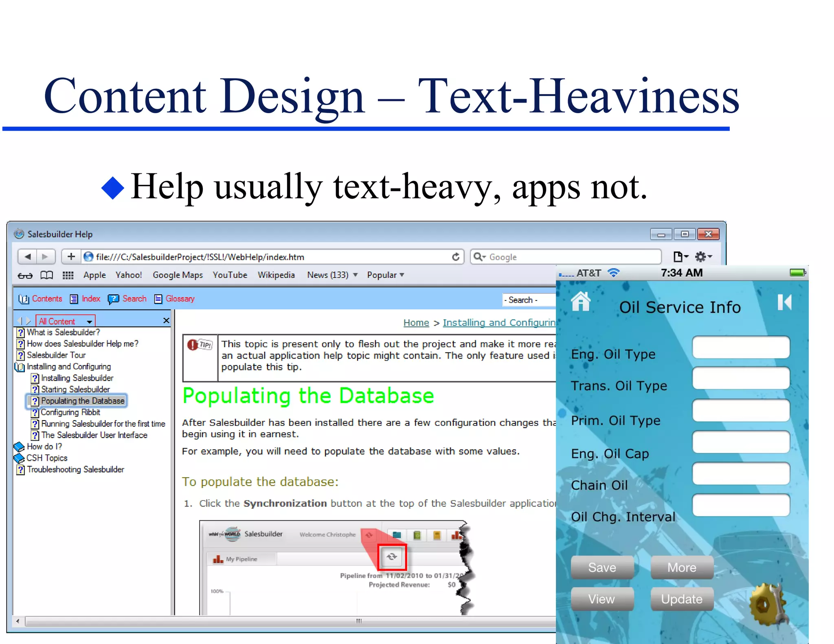Click the navigation pane next arrow
The width and height of the screenshot is (834, 644).
coord(28,321)
